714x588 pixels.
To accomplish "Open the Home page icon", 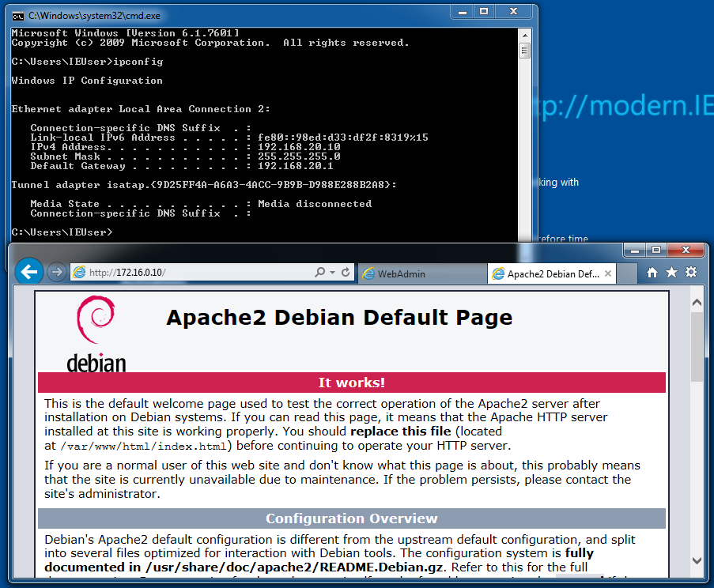I will tap(652, 273).
